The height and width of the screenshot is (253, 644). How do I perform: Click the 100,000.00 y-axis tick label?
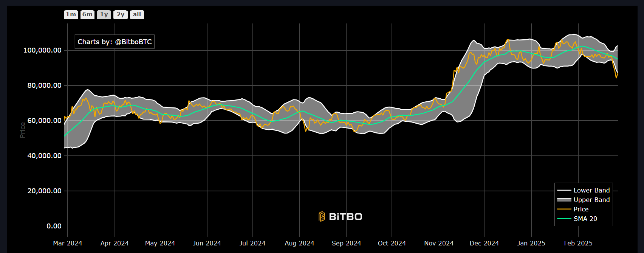pos(42,50)
